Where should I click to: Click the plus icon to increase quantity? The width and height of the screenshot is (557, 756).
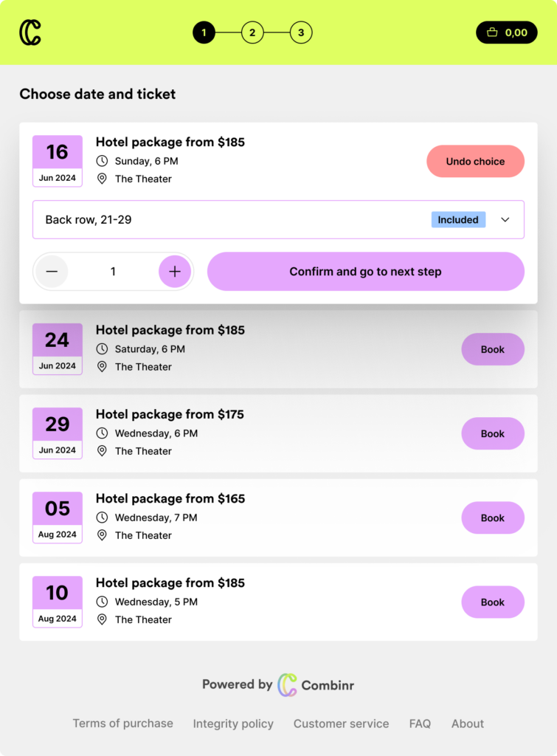[x=175, y=272]
